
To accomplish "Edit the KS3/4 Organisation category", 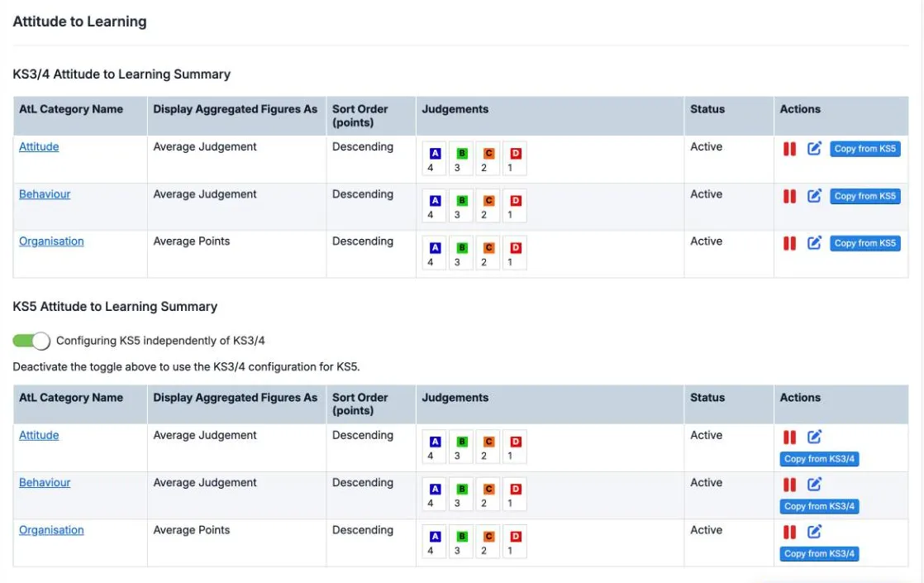I will (814, 243).
